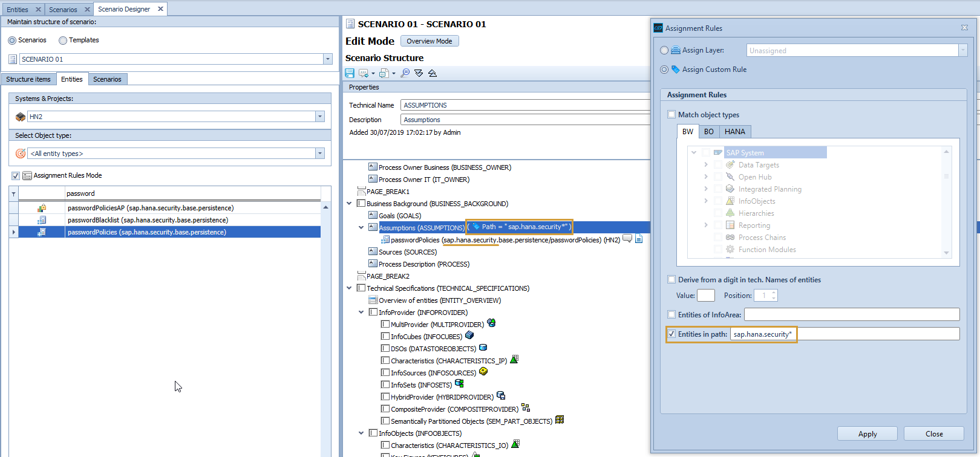Click the InfoCubes cube icon
Viewport: 980px width, 457px height.
coord(469,335)
